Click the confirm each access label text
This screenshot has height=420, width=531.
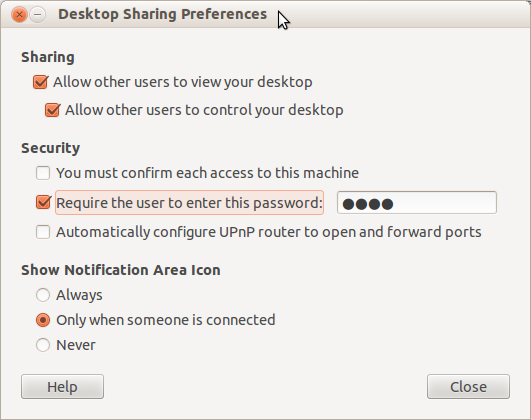tap(207, 173)
